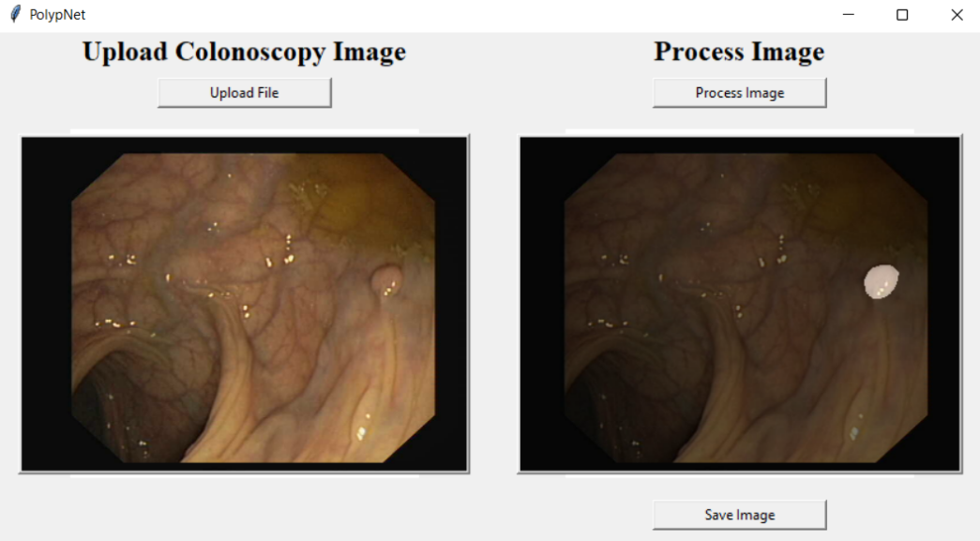Minimize the PolypNet window
Image resolution: width=980 pixels, height=541 pixels.
848,14
